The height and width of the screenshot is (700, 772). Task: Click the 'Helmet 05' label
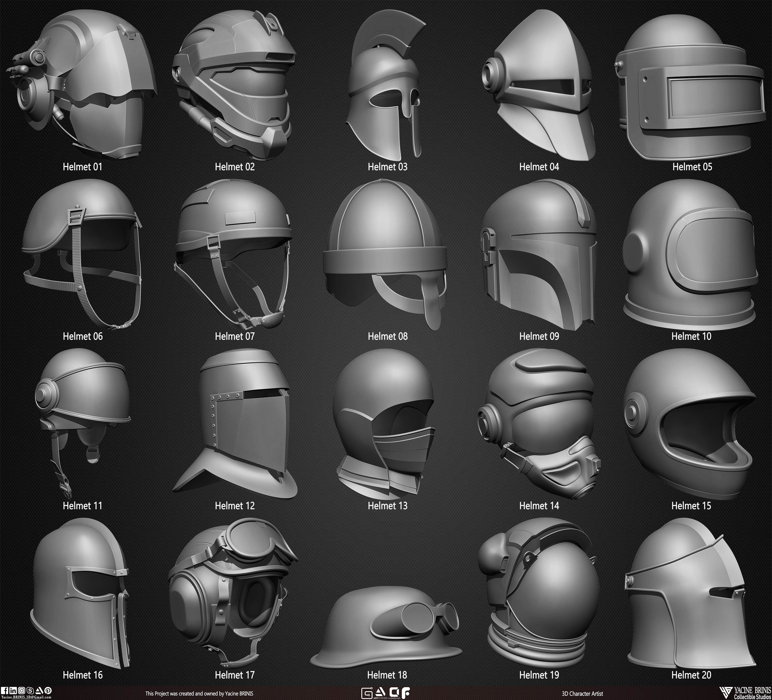(x=692, y=166)
